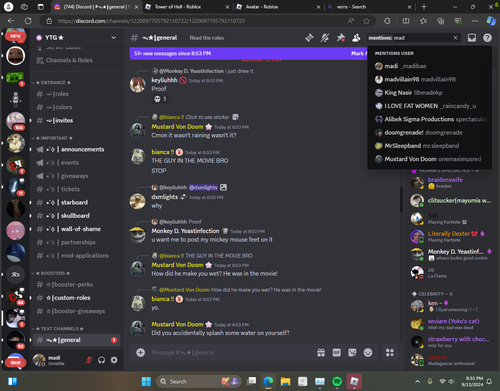
Task: Select madi _madibae in mentions list
Action: (x=429, y=66)
